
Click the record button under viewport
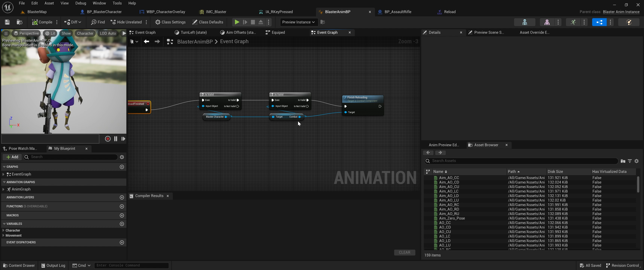click(x=107, y=139)
